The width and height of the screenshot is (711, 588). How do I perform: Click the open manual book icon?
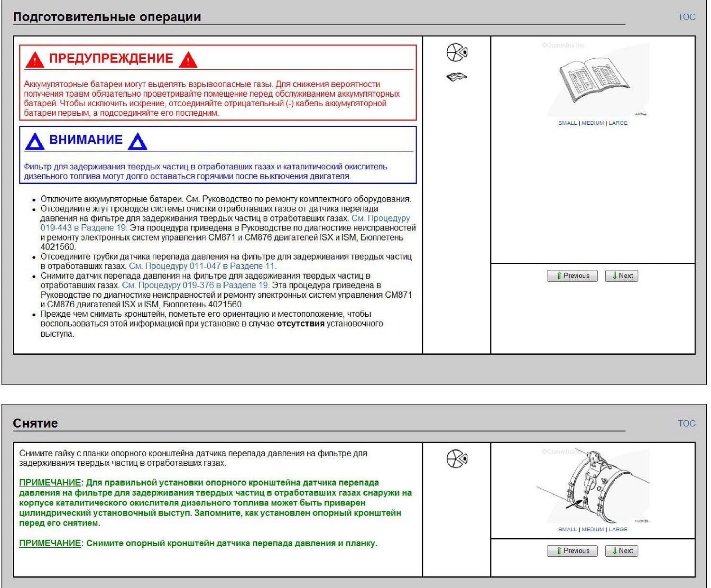pyautogui.click(x=457, y=76)
